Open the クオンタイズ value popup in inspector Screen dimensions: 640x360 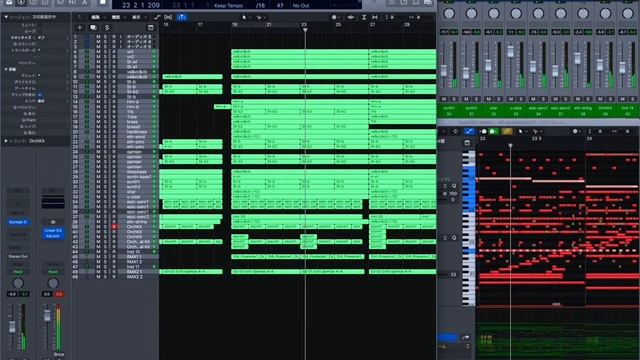pyautogui.click(x=41, y=38)
